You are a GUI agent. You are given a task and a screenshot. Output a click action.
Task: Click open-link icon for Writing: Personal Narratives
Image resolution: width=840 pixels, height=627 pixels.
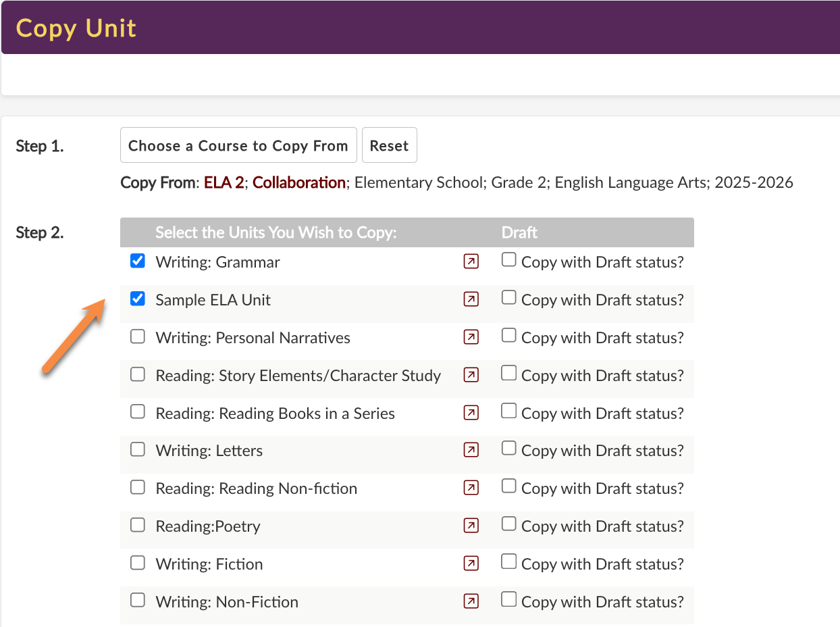pos(471,337)
